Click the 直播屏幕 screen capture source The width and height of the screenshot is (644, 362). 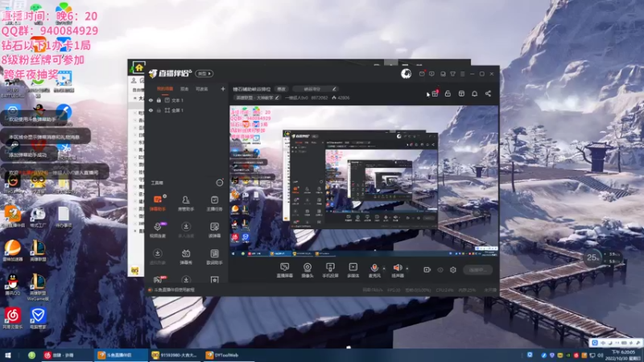pos(284,270)
